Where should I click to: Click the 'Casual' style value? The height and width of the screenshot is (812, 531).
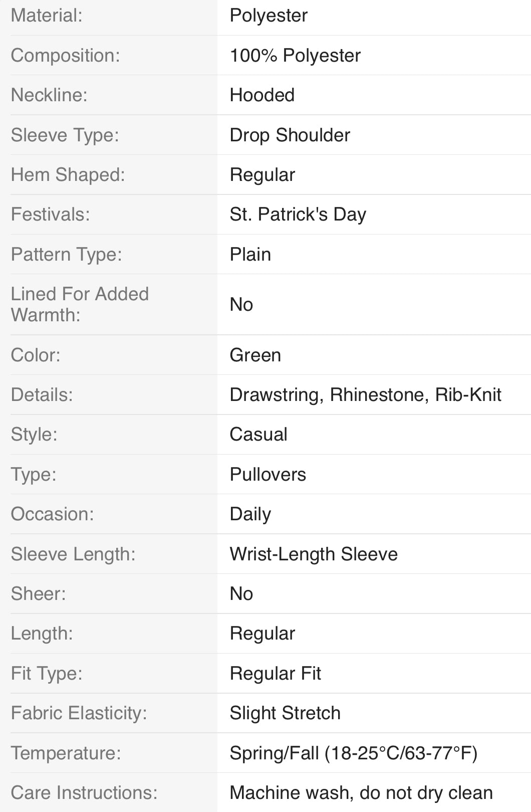(x=258, y=434)
